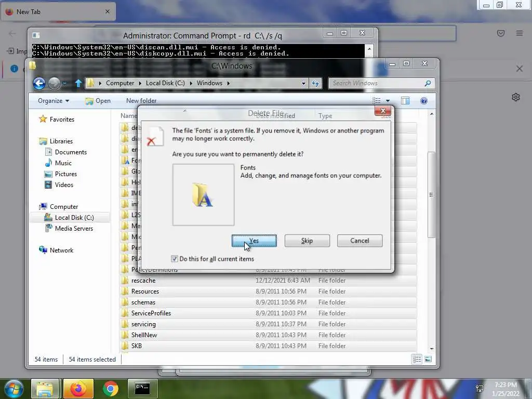Click the Command Prompt scroll up arrow

click(x=369, y=49)
